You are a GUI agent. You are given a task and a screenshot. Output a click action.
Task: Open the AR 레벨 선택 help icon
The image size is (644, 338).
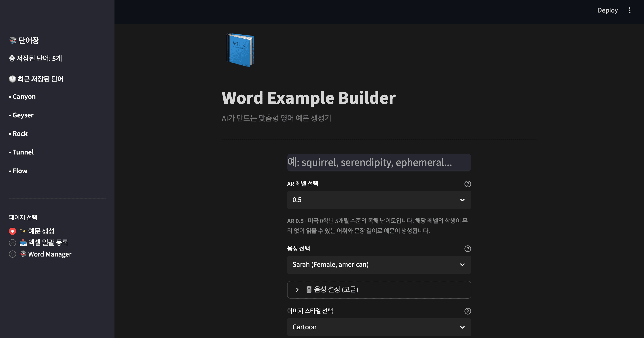(x=467, y=184)
